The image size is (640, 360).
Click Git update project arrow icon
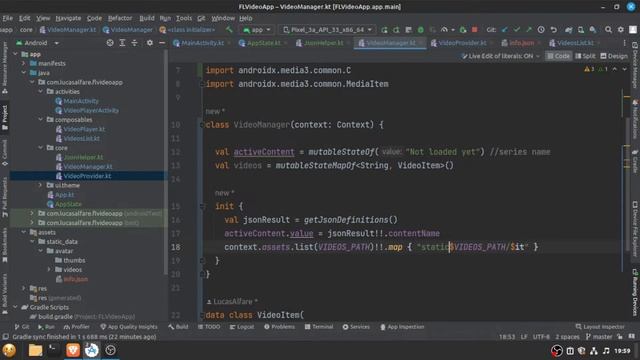point(505,30)
